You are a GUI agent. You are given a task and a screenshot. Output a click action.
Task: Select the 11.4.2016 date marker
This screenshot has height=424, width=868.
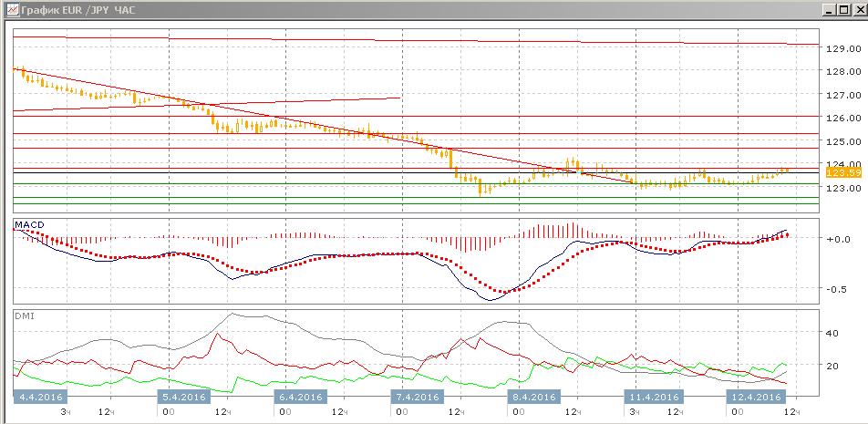(x=655, y=398)
